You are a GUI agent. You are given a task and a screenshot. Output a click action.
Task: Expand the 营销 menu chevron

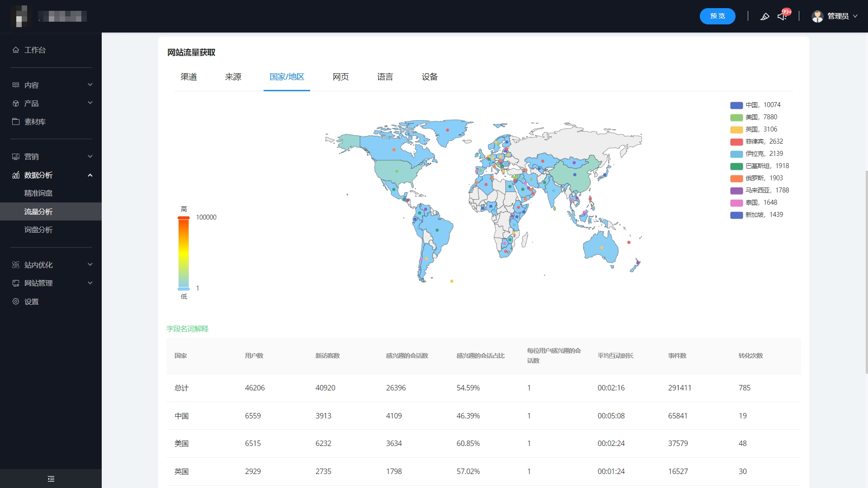90,156
